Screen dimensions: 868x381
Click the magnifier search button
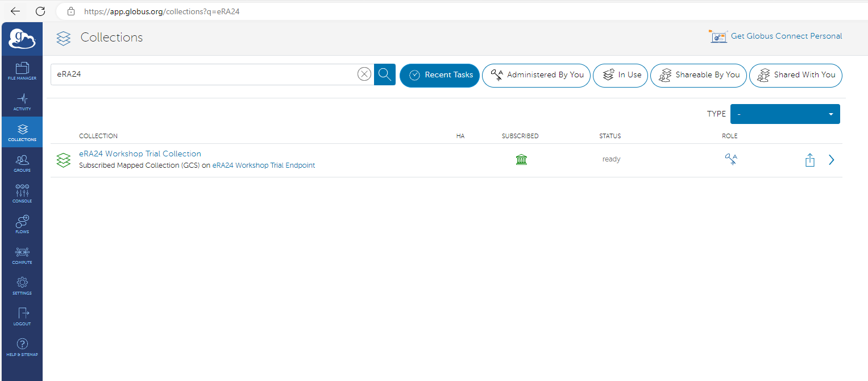point(385,74)
